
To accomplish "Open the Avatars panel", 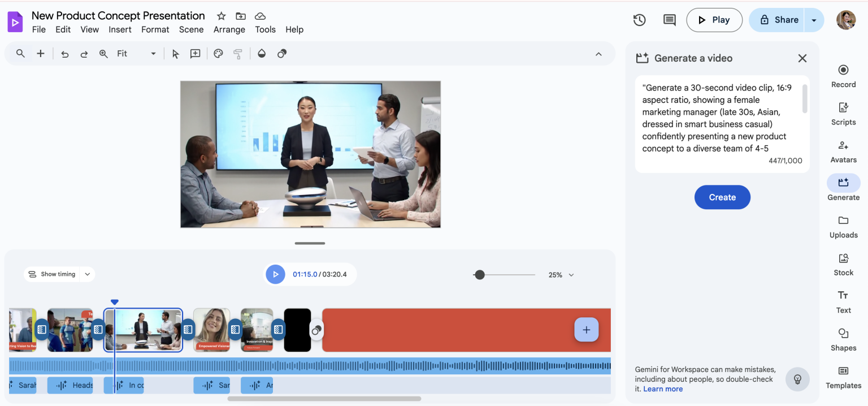I will point(843,151).
